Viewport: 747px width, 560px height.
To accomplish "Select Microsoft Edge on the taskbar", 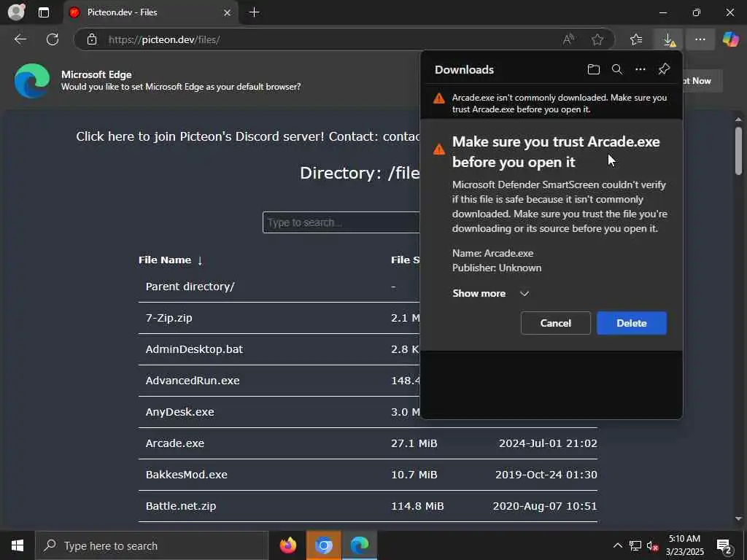I will [x=360, y=545].
